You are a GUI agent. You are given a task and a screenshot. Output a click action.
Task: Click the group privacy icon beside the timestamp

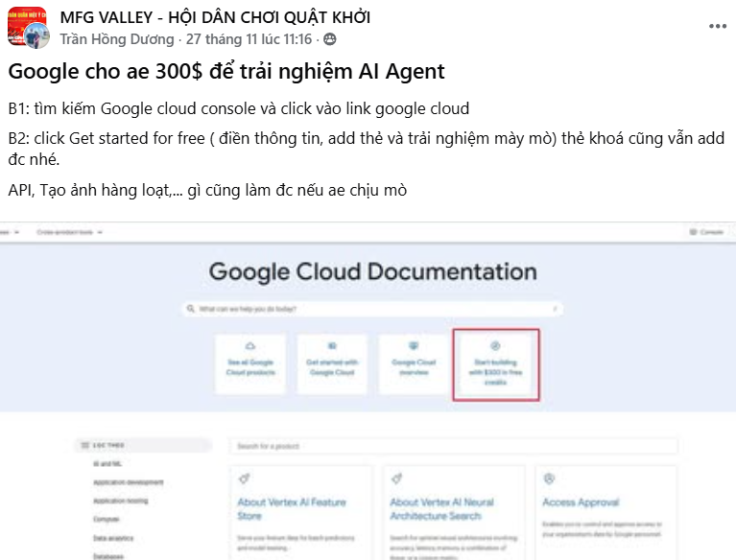pos(330,39)
